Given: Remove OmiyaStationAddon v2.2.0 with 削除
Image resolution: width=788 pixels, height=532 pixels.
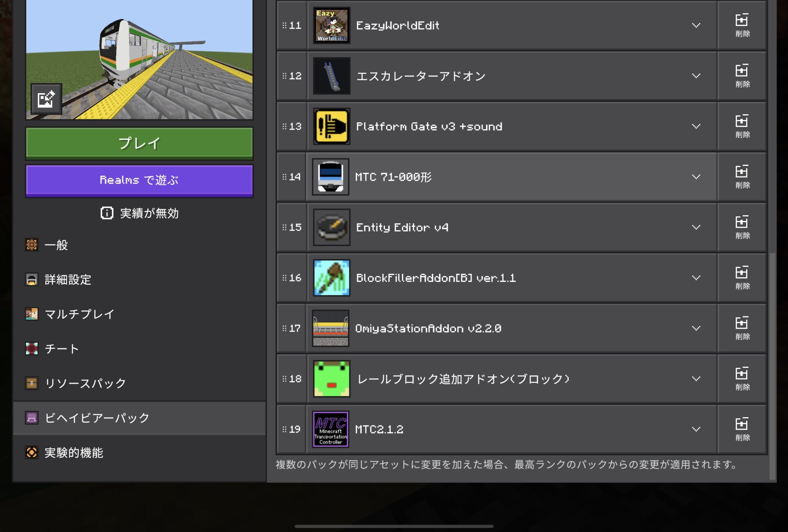Looking at the screenshot, I should 742,328.
